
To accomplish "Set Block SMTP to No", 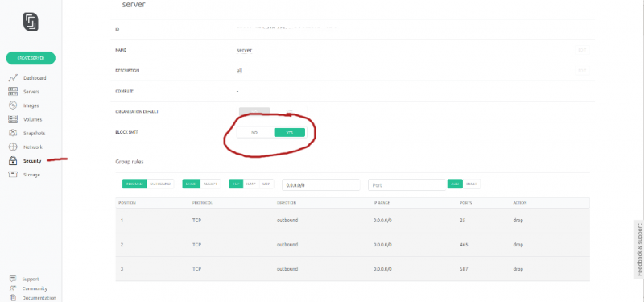I will tap(254, 132).
